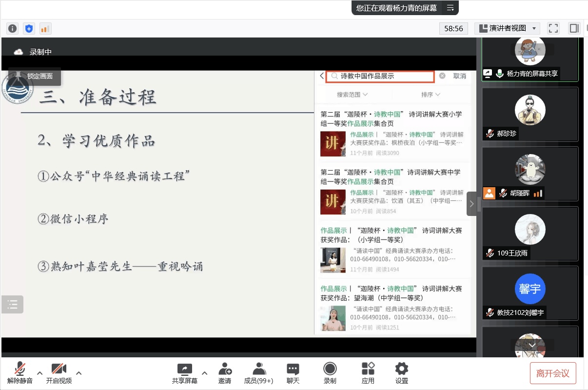588x390 pixels.
Task: Click the blue security shield icon
Action: tap(29, 29)
